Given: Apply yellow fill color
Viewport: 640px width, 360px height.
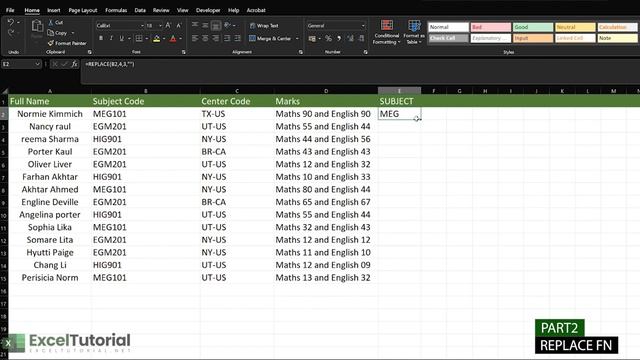Looking at the screenshot, I should pos(156,38).
